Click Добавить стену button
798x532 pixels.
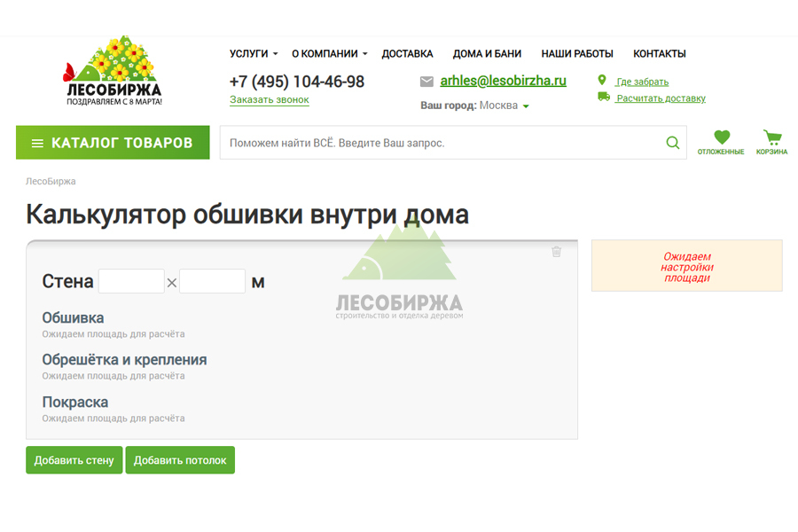[x=74, y=460]
